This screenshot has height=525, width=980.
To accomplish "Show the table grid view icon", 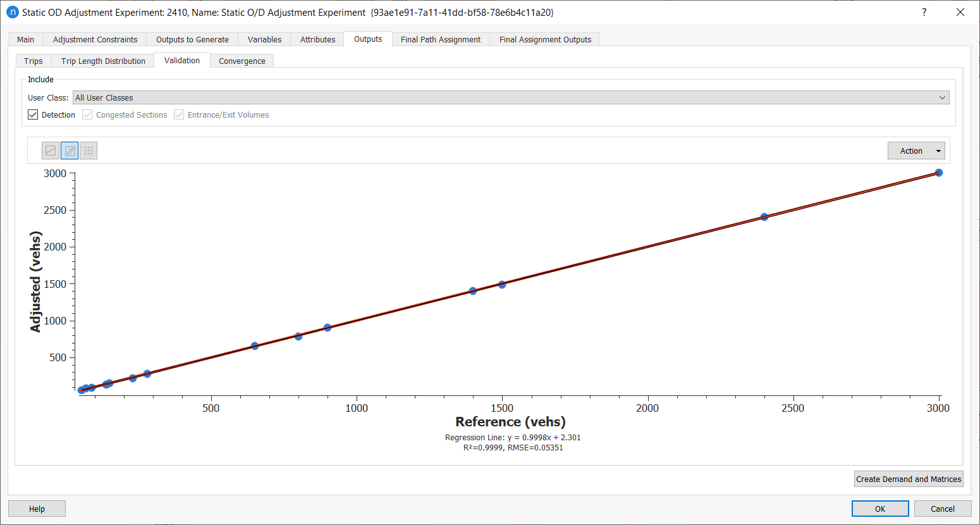I will (x=89, y=151).
